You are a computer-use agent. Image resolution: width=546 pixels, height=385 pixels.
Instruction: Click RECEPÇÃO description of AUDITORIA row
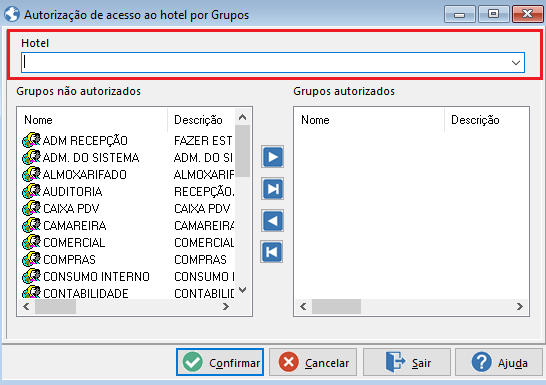[204, 192]
